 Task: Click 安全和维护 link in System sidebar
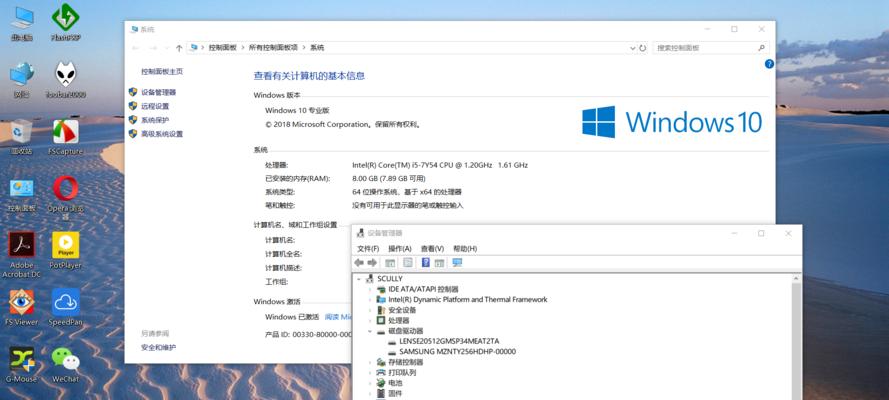(x=158, y=347)
